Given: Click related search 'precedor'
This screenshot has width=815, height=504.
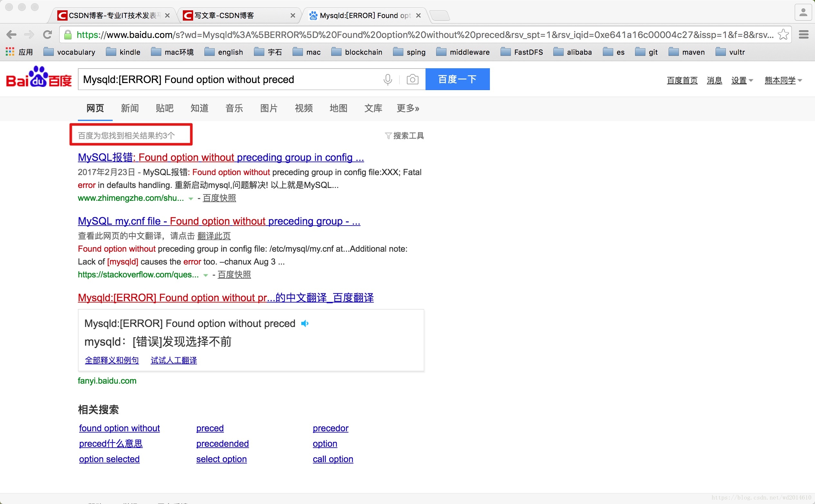Looking at the screenshot, I should pyautogui.click(x=330, y=428).
